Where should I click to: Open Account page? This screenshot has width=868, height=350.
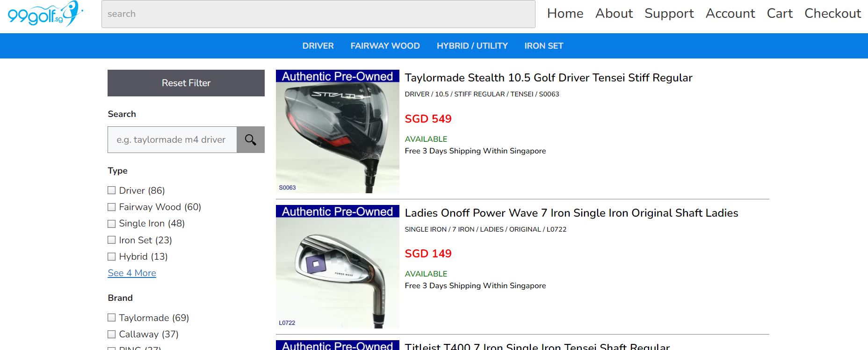coord(730,14)
